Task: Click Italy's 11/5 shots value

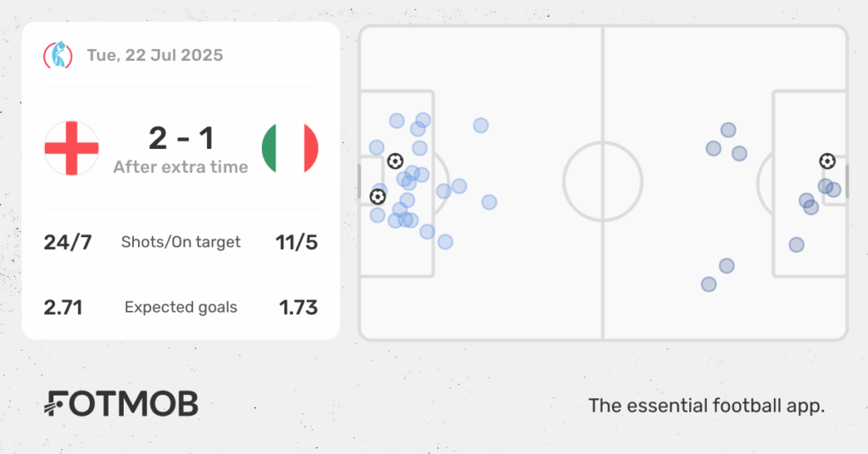Action: 297,242
